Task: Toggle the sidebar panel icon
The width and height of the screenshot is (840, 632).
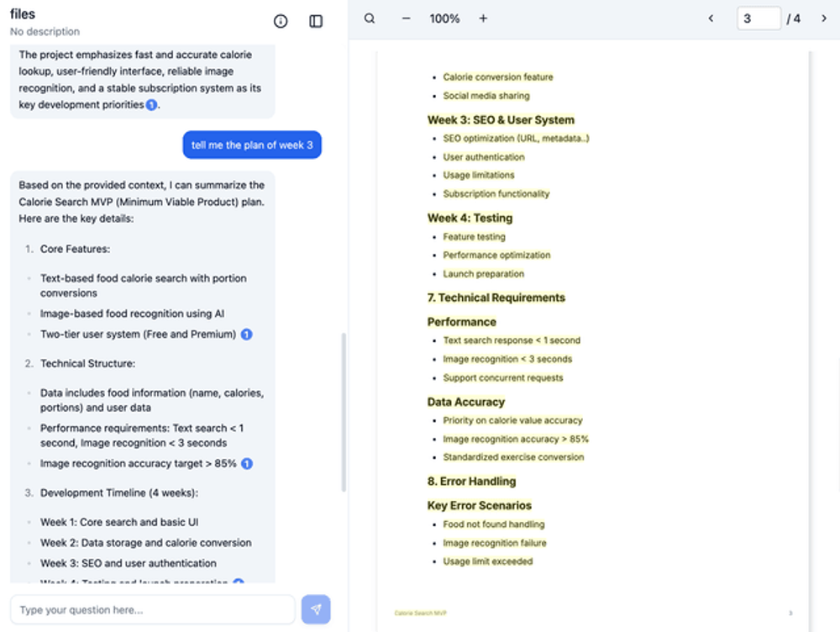Action: coord(316,21)
